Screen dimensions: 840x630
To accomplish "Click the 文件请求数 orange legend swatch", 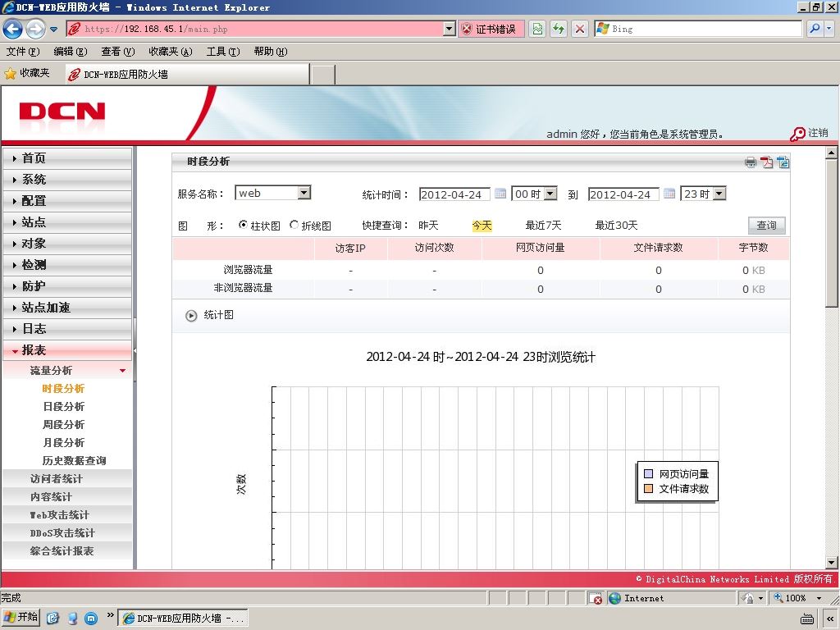I will coord(648,489).
